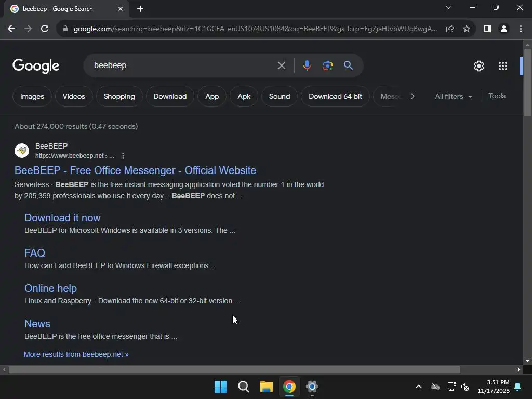This screenshot has height=399, width=532.
Task: Click the muted volume tray icon
Action: coord(465,387)
